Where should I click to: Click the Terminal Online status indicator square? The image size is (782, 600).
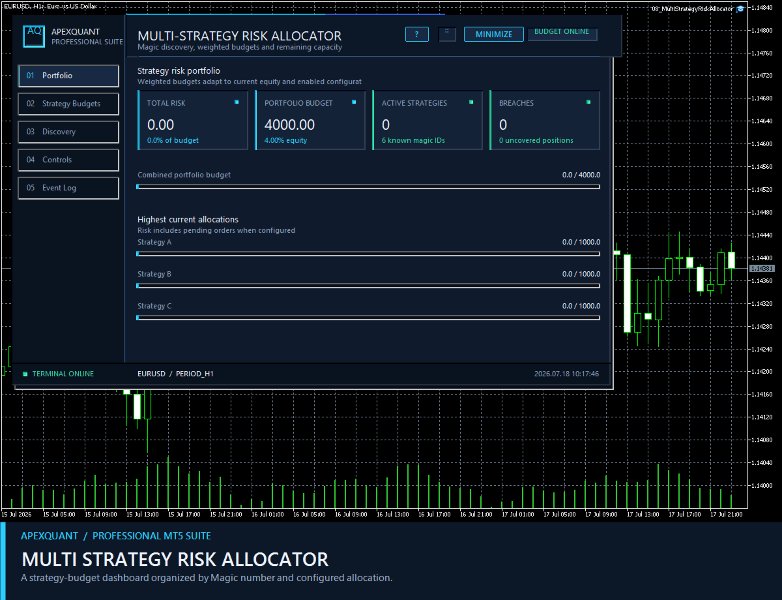[x=25, y=374]
